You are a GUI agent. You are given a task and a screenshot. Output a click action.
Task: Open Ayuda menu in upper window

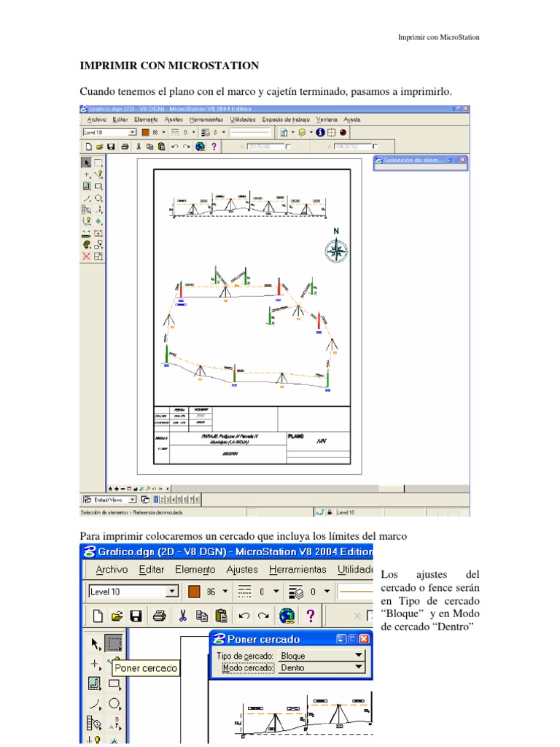click(x=352, y=120)
